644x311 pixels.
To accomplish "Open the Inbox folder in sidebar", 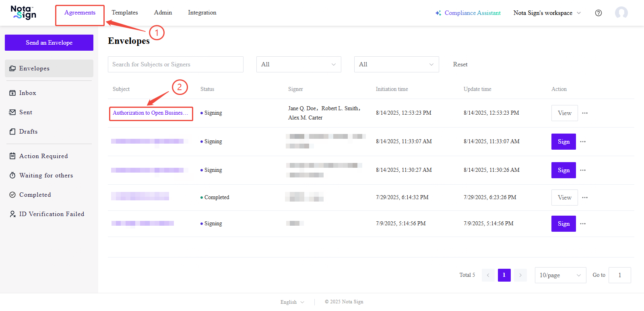I will pyautogui.click(x=27, y=93).
